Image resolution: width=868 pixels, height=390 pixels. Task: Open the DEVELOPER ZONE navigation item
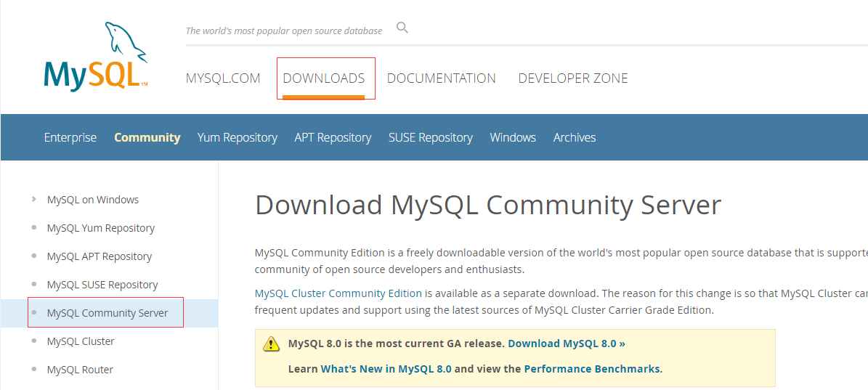click(x=573, y=78)
